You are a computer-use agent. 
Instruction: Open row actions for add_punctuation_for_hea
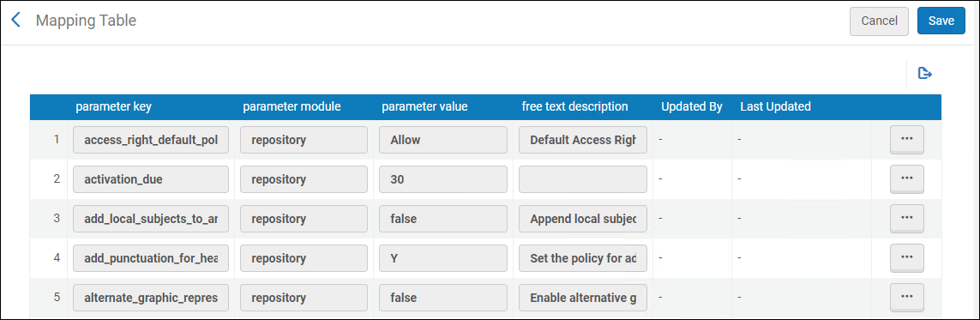(x=907, y=258)
